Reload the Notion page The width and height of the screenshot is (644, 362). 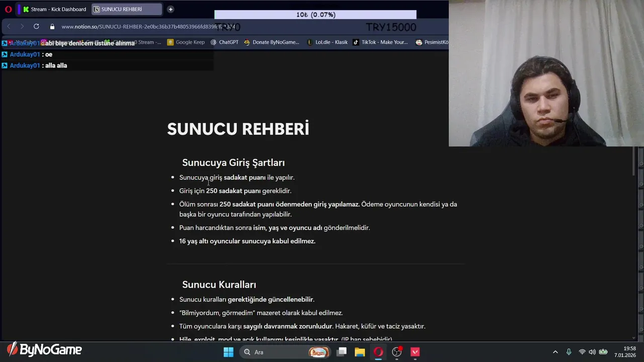36,26
